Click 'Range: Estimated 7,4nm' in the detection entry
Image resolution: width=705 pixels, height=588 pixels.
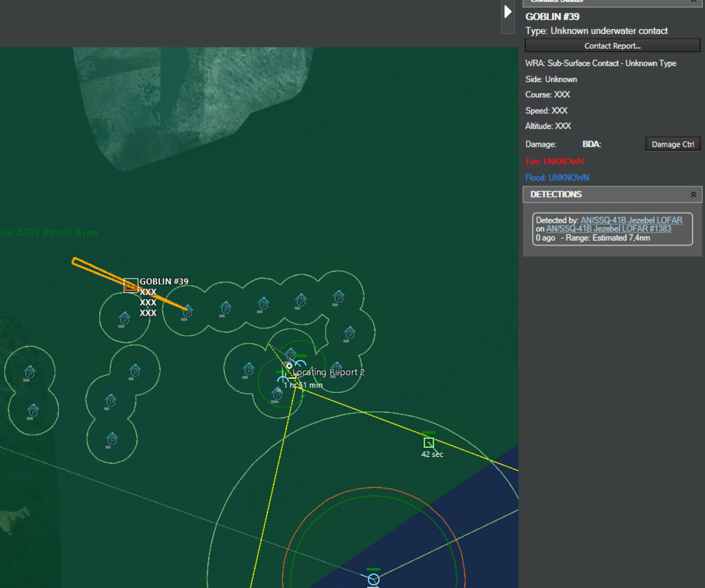(x=608, y=238)
